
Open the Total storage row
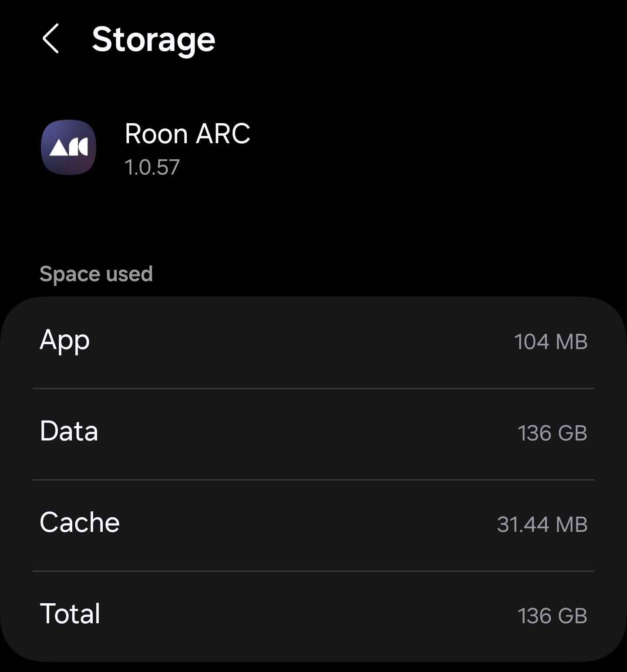(313, 616)
